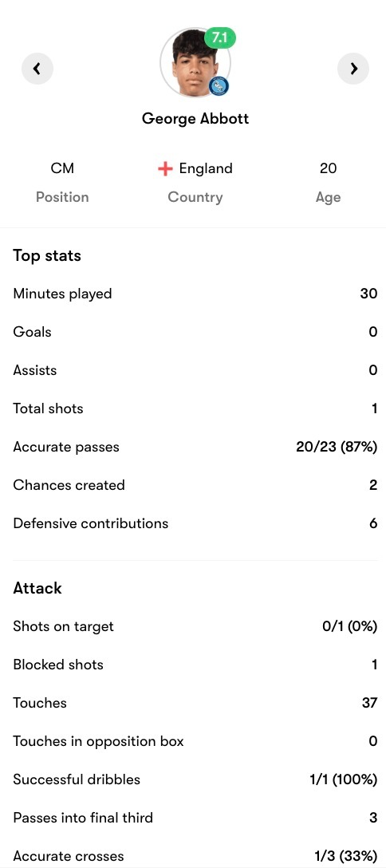Go to next player with right arrow
The width and height of the screenshot is (386, 868).
pos(353,69)
